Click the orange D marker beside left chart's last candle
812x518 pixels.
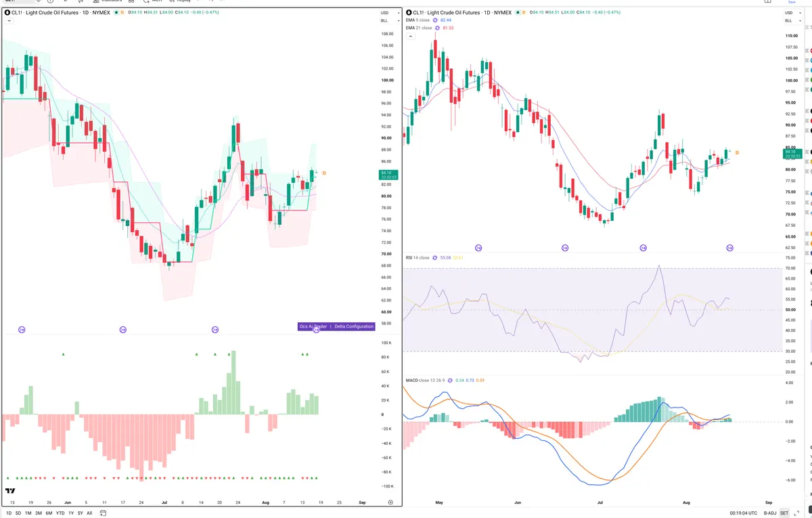[324, 173]
